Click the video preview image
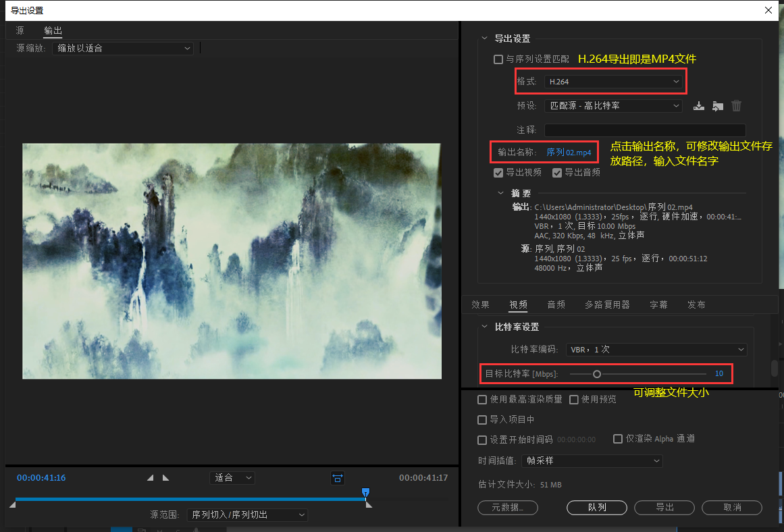Screen dimensions: 784x532 pyautogui.click(x=232, y=261)
